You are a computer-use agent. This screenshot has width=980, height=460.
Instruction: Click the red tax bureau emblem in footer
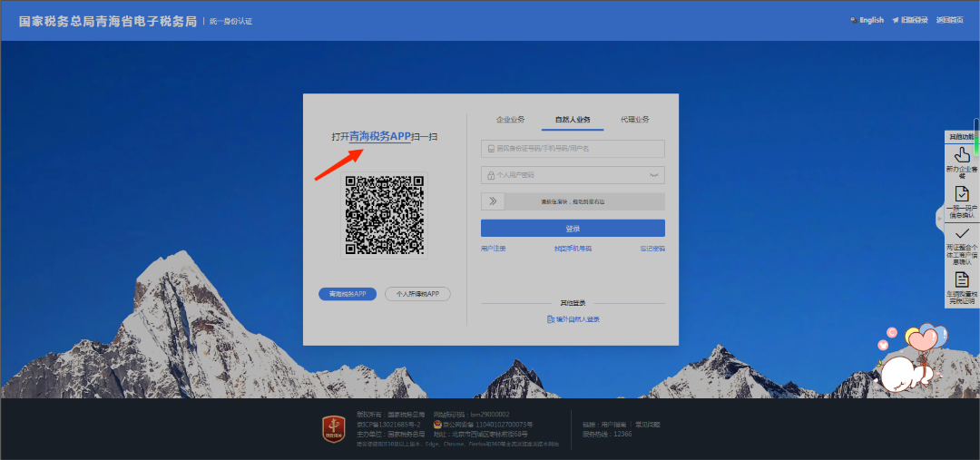coord(333,429)
